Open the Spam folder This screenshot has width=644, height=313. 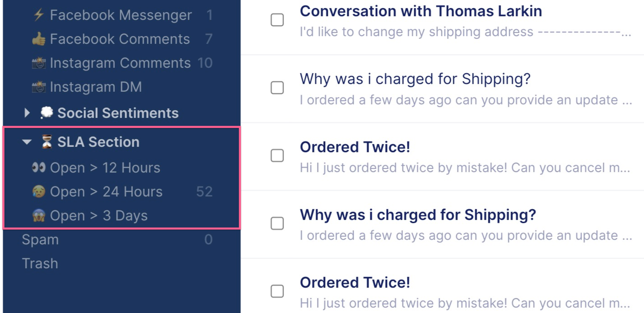coord(40,239)
